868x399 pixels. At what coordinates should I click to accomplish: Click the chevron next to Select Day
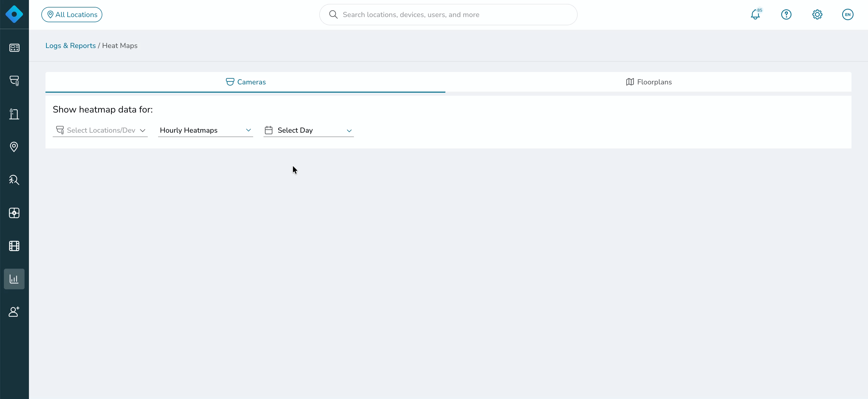click(349, 131)
